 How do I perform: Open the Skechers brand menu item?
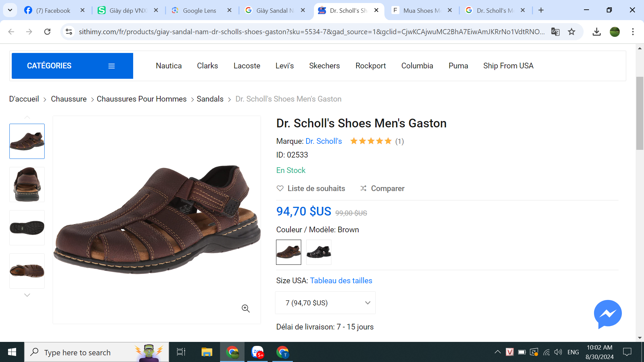pos(324,66)
